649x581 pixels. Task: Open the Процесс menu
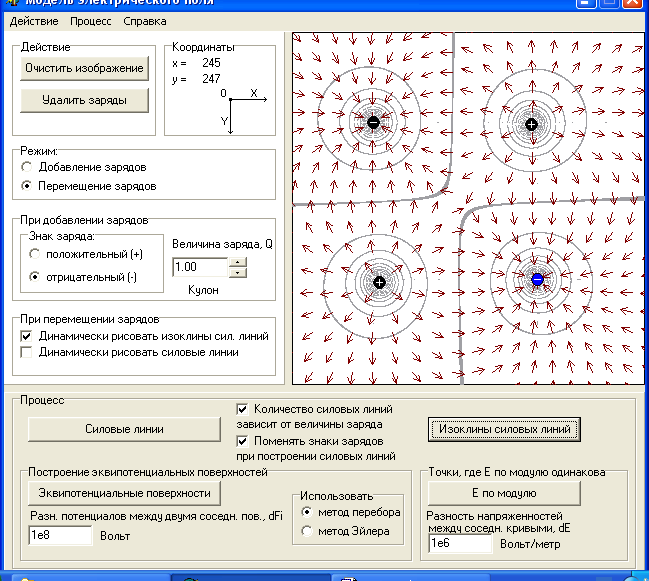[91, 21]
